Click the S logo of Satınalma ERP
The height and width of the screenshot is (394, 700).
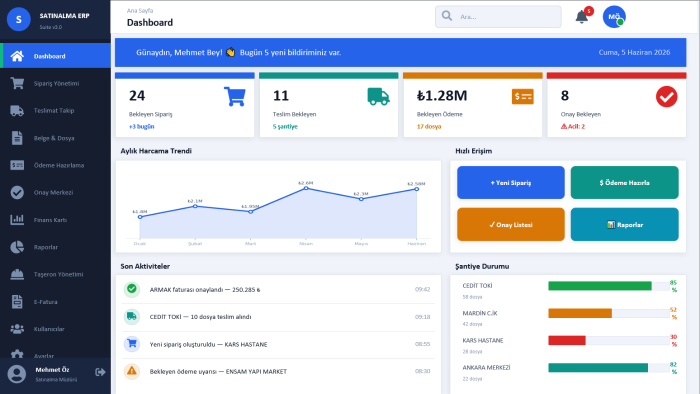point(19,19)
